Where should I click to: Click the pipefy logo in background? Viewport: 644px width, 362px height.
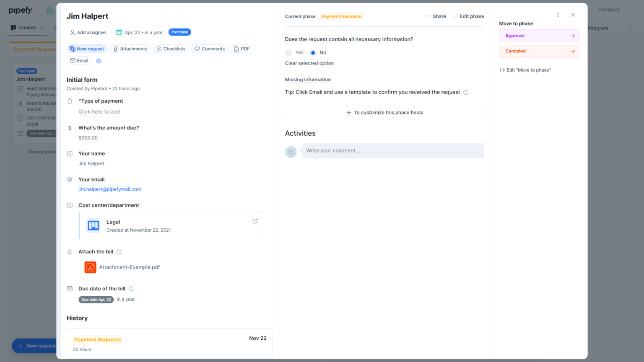(x=20, y=10)
